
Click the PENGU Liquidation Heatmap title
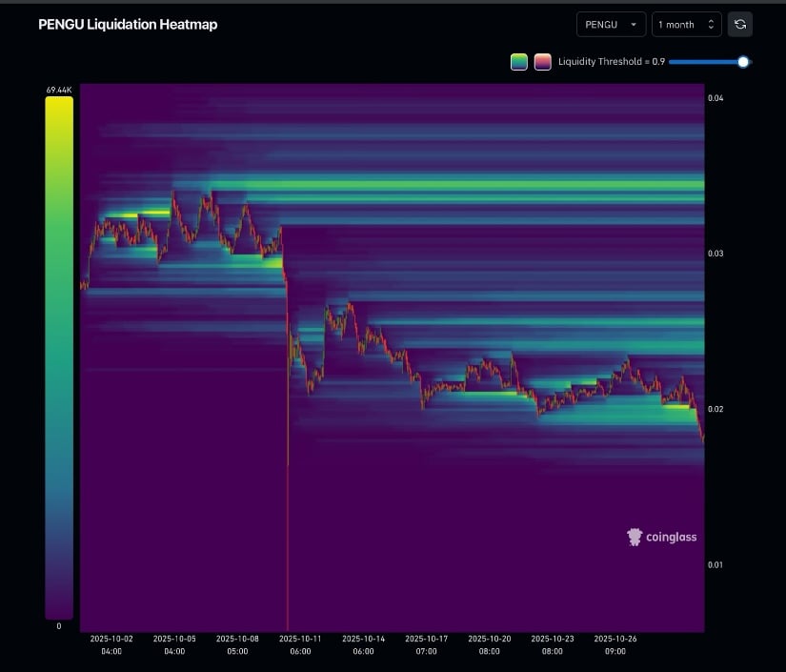click(x=128, y=25)
